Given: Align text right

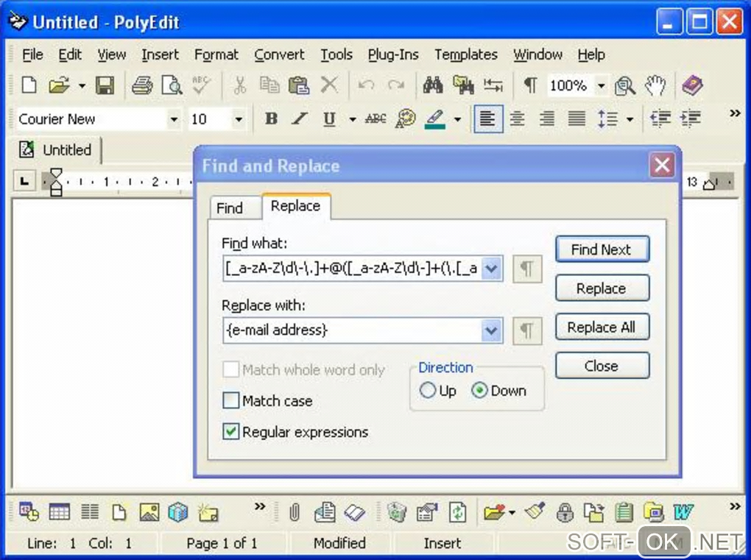Looking at the screenshot, I should [x=547, y=118].
